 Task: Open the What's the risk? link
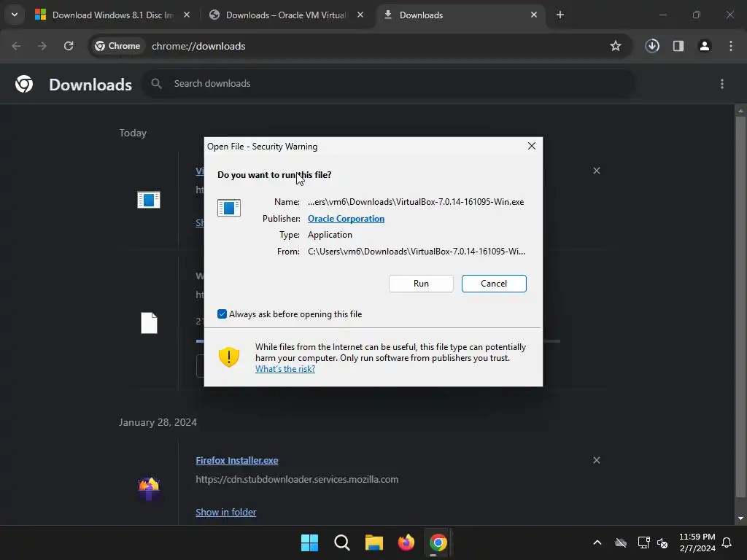coord(285,369)
